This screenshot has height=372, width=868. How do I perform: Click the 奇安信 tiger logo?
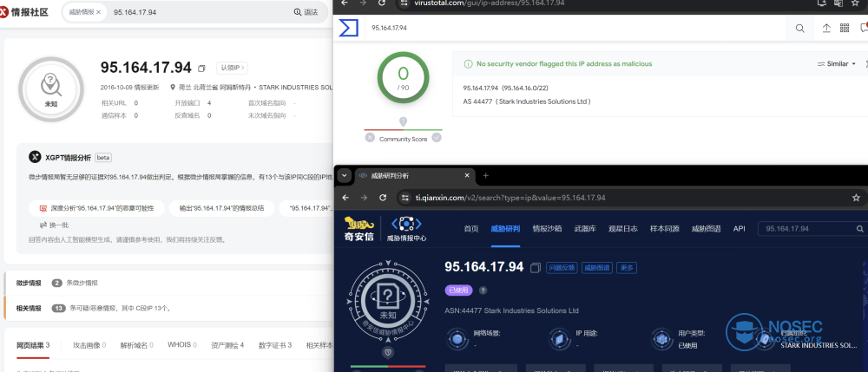tap(360, 230)
